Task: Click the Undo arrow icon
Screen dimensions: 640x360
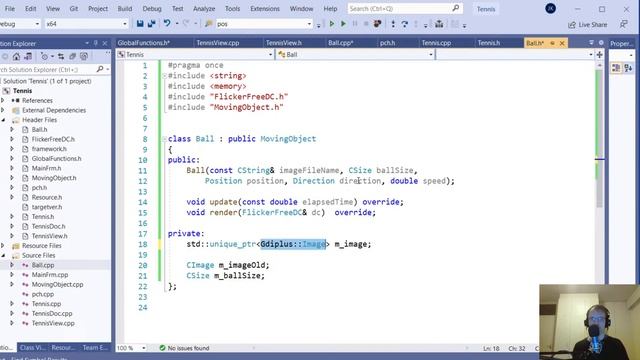Action: [167, 24]
